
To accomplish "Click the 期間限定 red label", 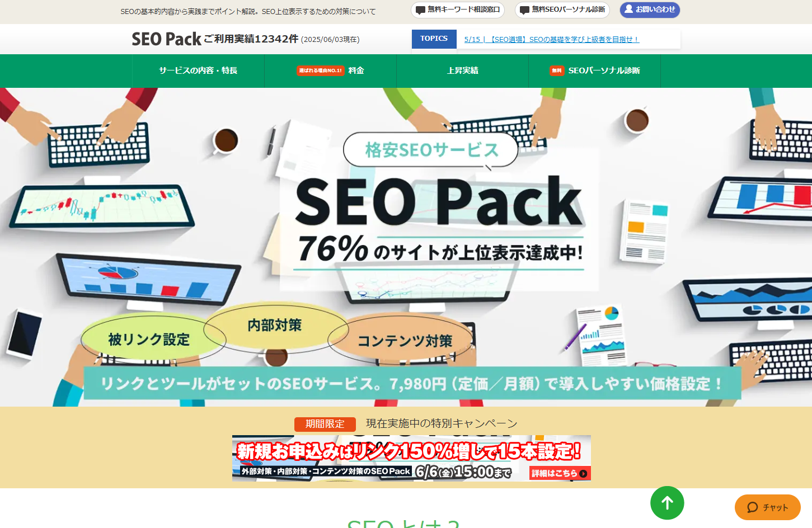I will pyautogui.click(x=325, y=424).
